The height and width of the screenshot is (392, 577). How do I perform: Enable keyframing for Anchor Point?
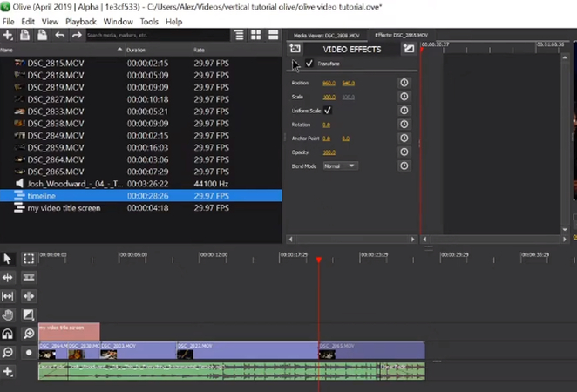pos(404,139)
